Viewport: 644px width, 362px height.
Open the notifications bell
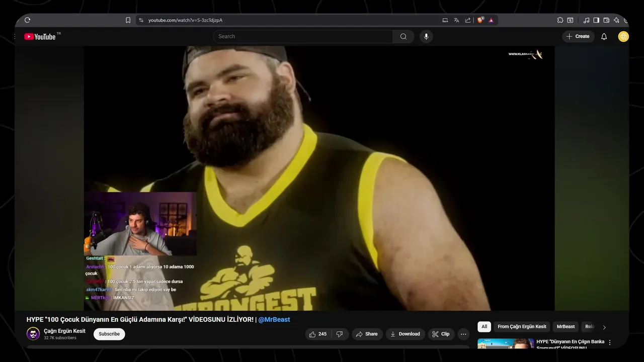[604, 36]
